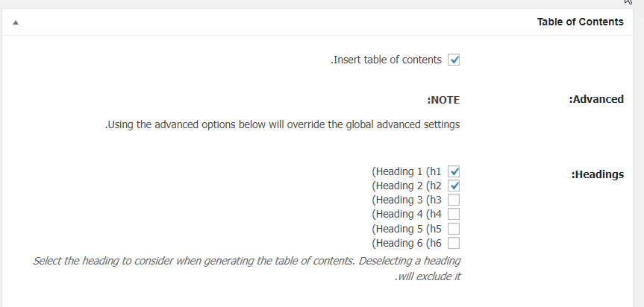Uncheck Insert table of contents checkbox

point(454,60)
